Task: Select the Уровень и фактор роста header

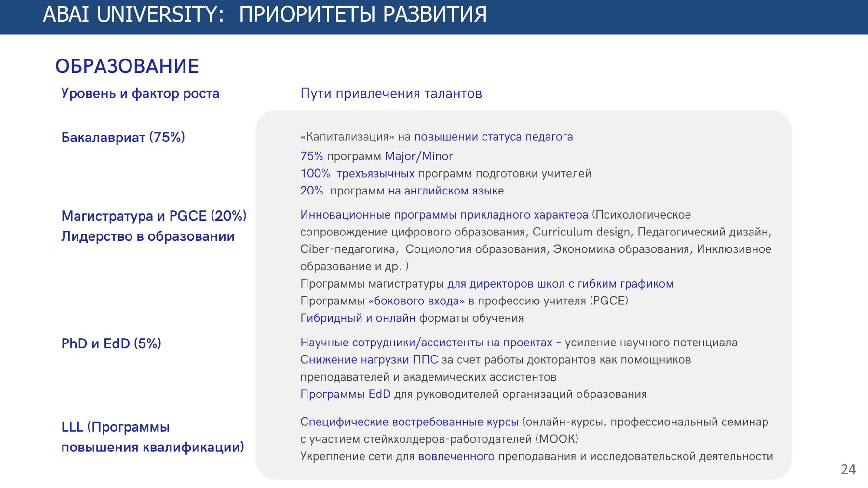Action: [x=140, y=94]
